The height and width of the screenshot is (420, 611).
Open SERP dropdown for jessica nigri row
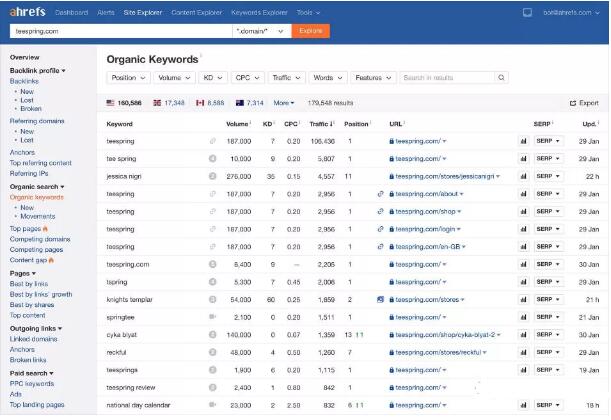[x=548, y=176]
